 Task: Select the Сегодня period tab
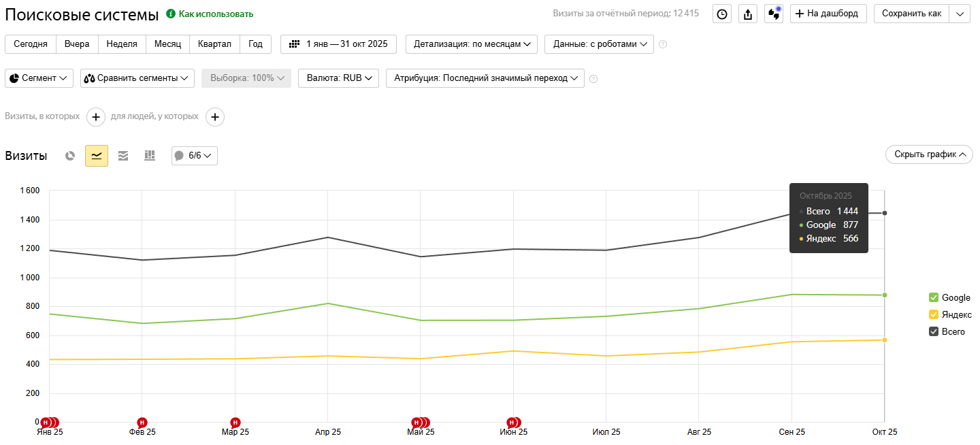coord(31,44)
